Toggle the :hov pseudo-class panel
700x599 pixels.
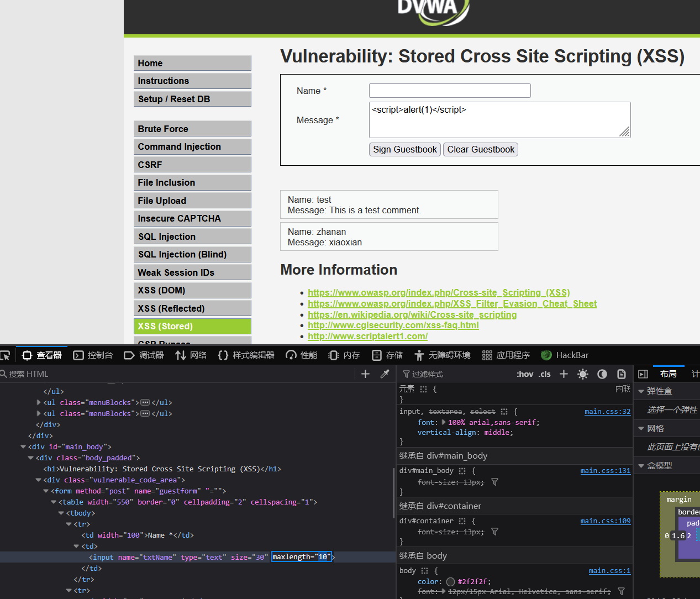click(x=525, y=374)
